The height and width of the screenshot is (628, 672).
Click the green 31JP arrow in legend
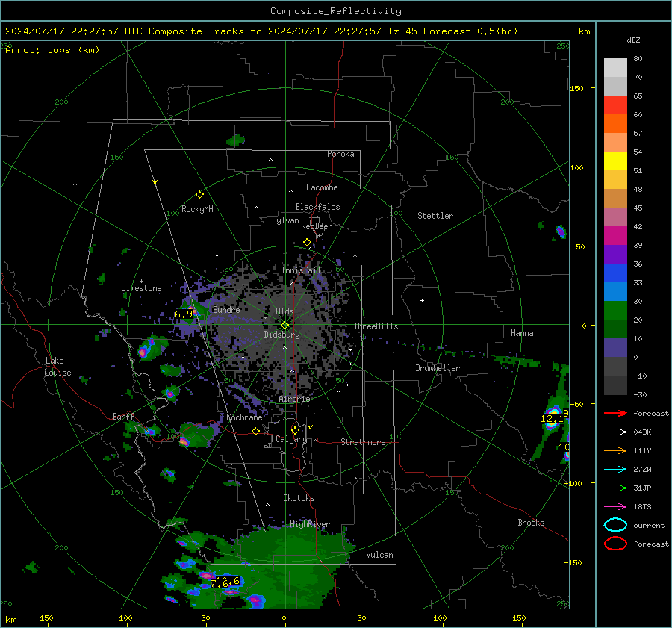(615, 488)
